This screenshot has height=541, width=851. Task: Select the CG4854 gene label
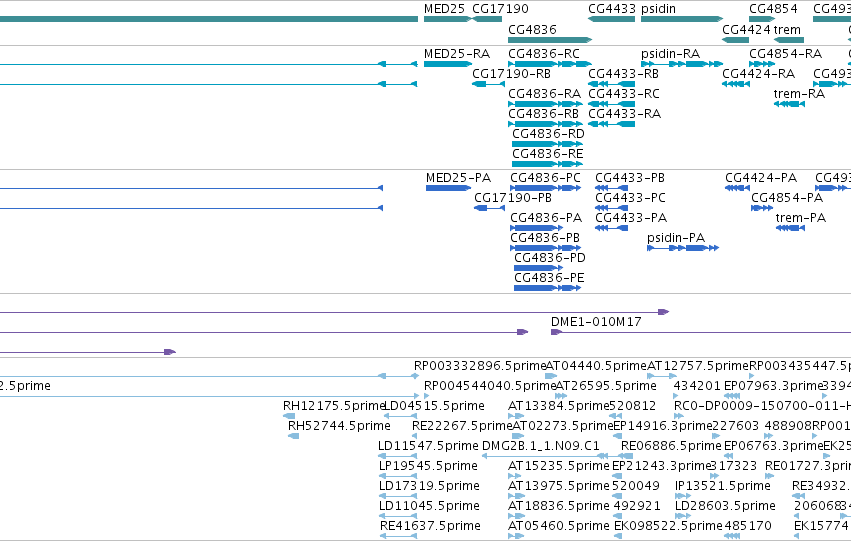coord(773,9)
